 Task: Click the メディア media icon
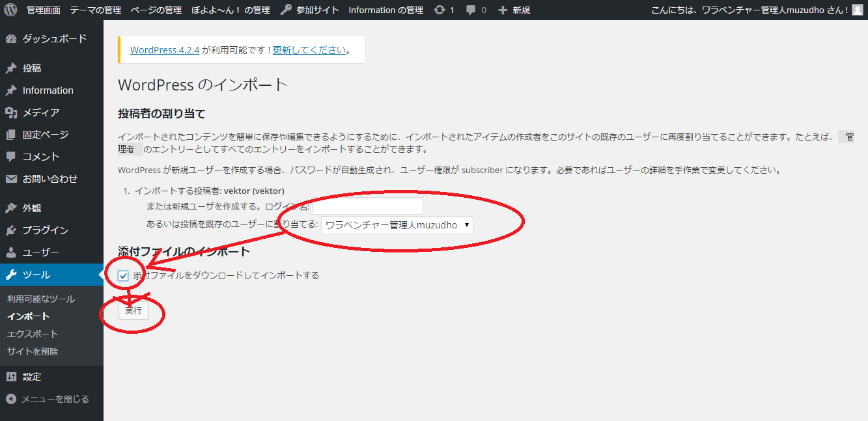tap(10, 113)
